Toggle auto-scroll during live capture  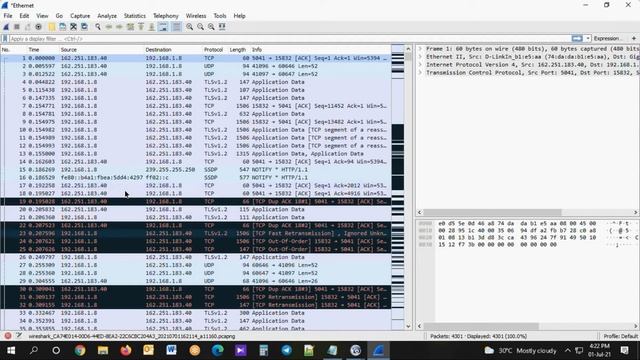click(x=163, y=27)
